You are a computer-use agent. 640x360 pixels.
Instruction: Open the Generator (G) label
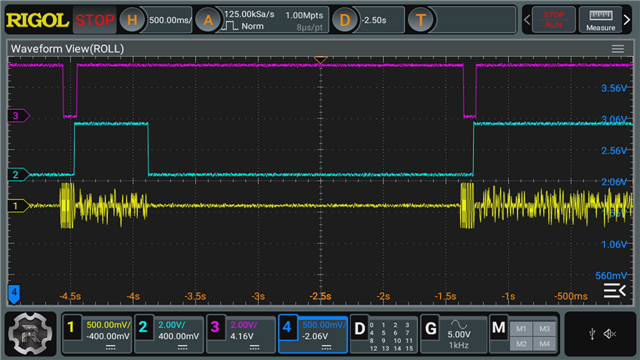pos(431,329)
